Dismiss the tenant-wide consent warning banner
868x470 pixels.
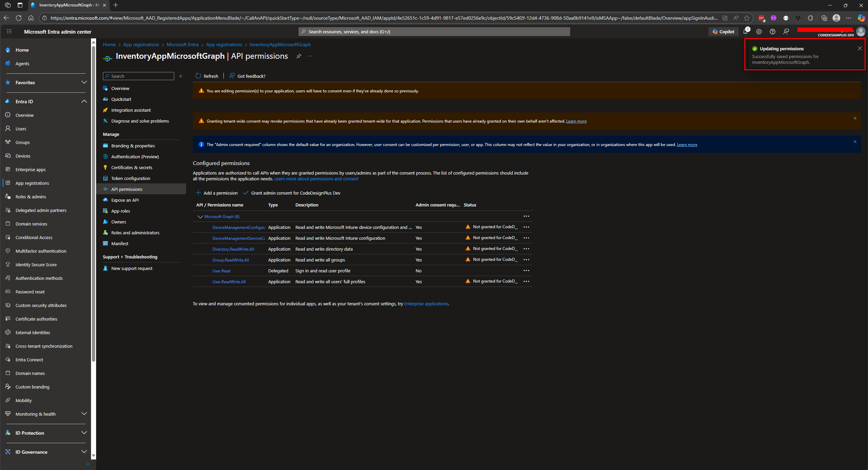pos(855,118)
